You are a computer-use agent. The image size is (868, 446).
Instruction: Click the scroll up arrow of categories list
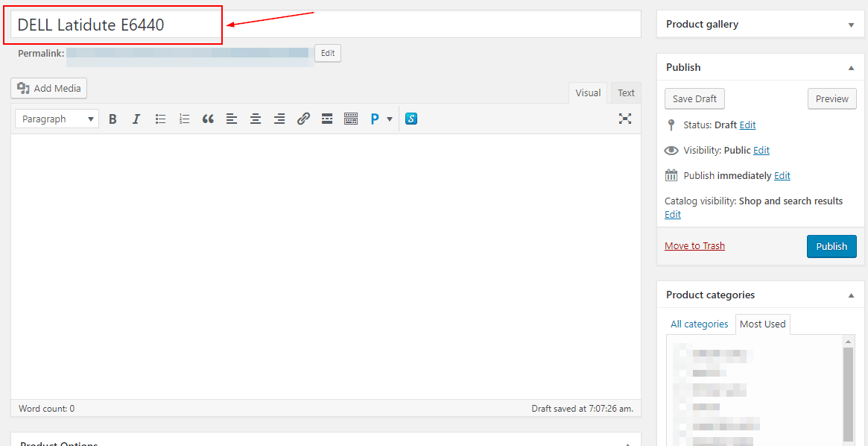[x=848, y=341]
